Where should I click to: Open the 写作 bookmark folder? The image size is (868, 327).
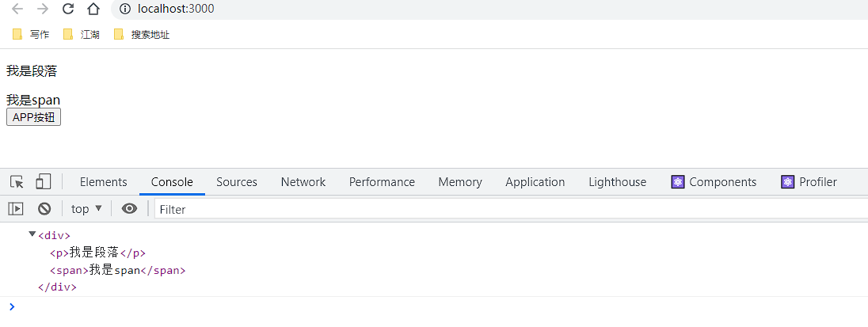(31, 35)
